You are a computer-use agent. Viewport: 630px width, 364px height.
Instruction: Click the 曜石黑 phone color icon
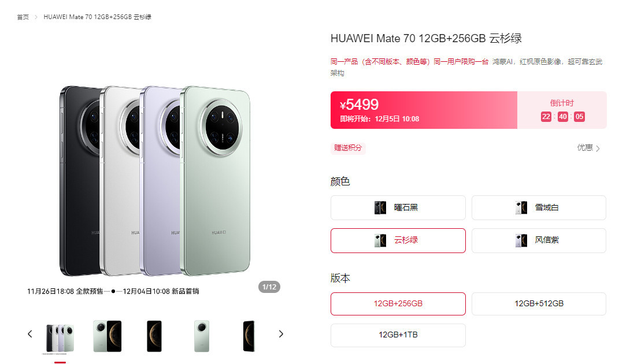[x=380, y=208]
